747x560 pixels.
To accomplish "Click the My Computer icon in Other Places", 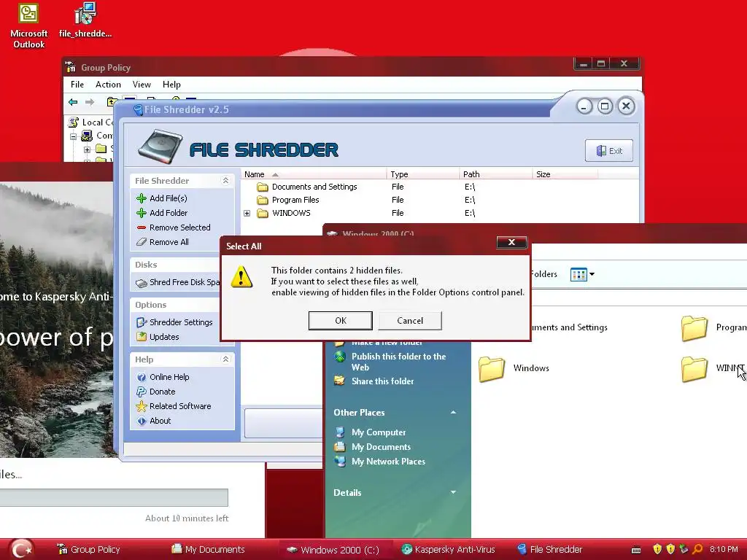I will coord(340,432).
